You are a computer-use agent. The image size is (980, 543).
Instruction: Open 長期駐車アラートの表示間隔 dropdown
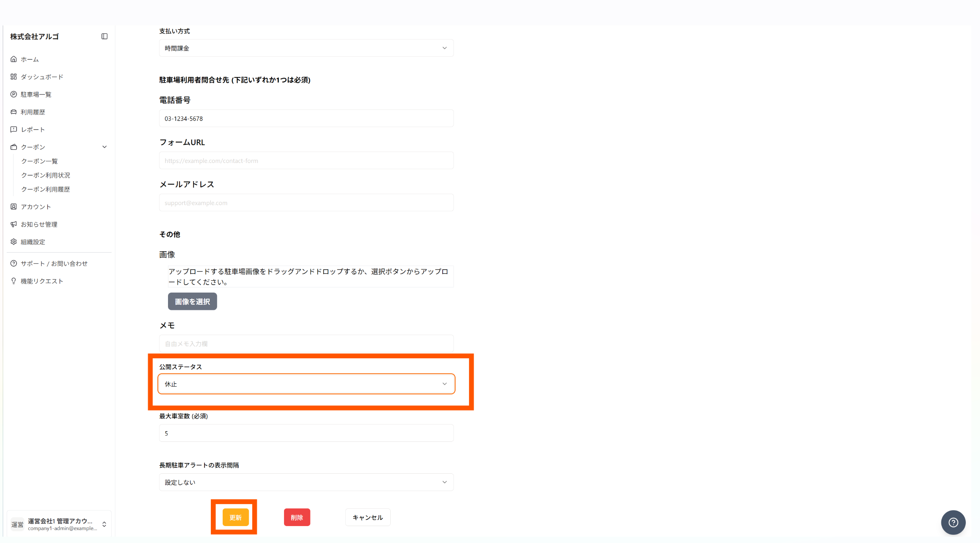pyautogui.click(x=306, y=482)
